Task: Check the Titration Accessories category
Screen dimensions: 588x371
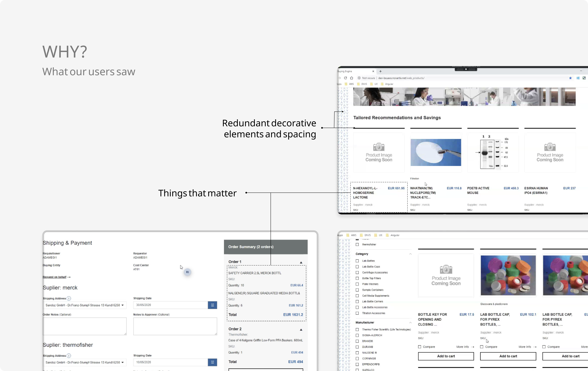Action: (x=357, y=313)
